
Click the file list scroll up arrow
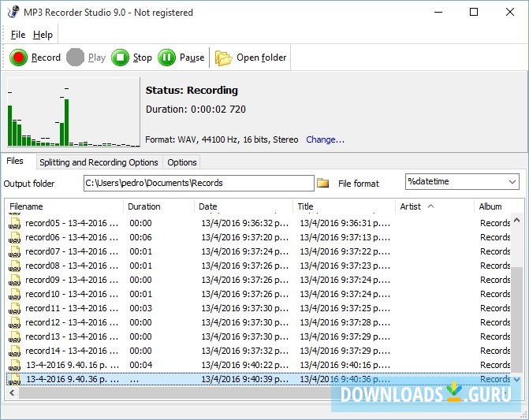point(517,220)
